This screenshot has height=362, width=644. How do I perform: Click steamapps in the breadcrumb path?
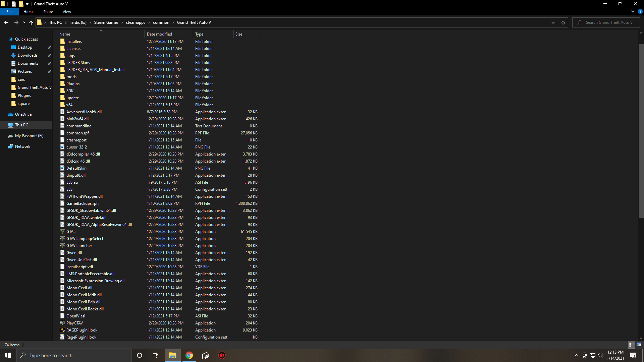(136, 22)
